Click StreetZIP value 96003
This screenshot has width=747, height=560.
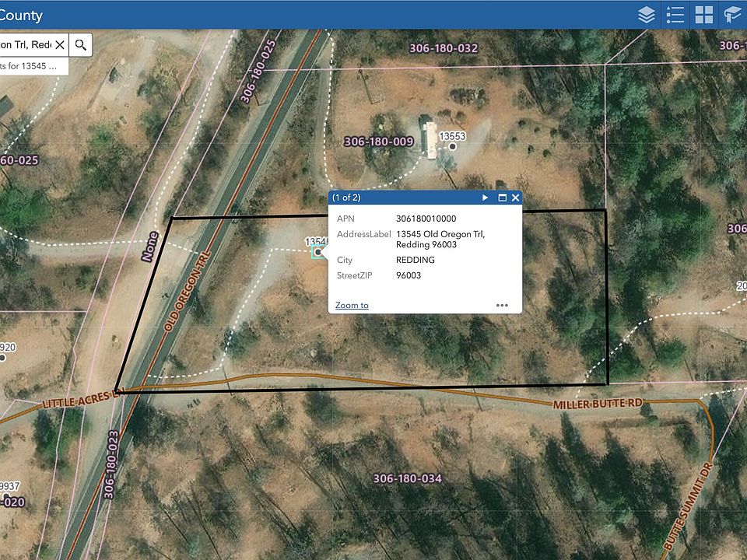[x=409, y=275]
